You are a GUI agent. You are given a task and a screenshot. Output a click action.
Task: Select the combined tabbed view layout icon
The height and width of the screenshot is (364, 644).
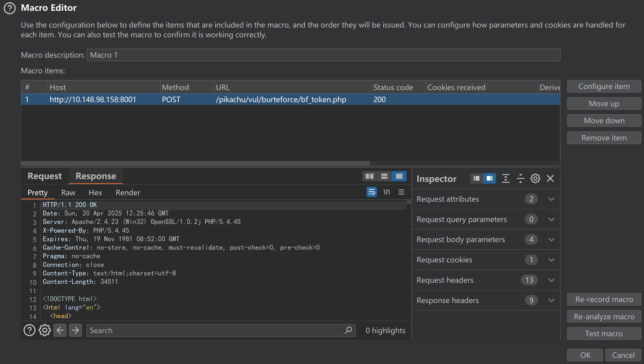(x=399, y=176)
